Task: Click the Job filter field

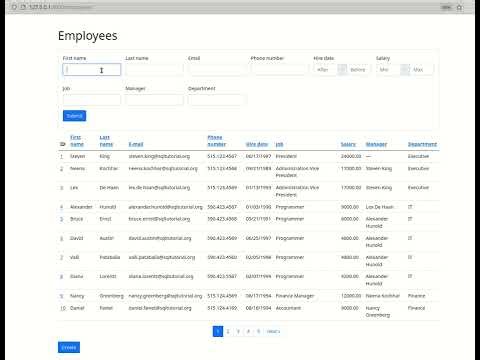Action: pos(92,100)
